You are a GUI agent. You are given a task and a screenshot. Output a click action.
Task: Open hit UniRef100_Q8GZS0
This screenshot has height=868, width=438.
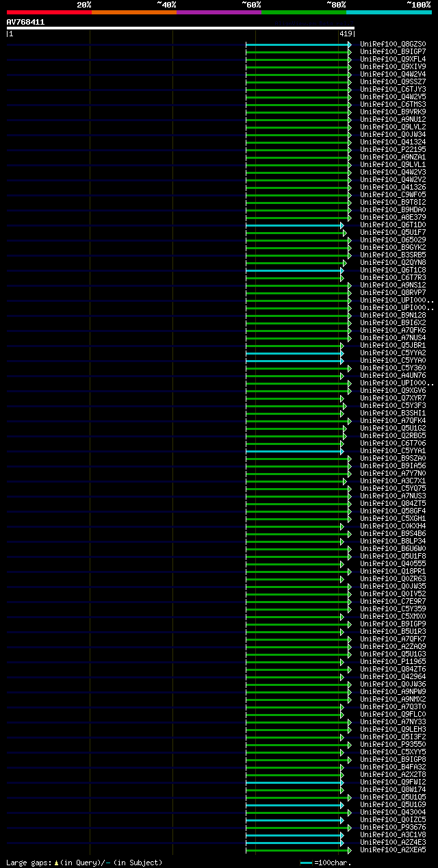pyautogui.click(x=393, y=44)
